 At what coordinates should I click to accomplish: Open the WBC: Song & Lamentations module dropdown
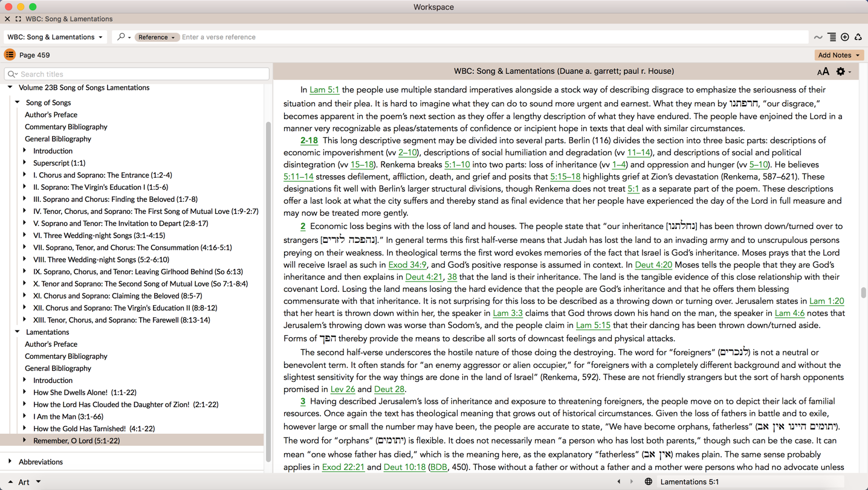tap(55, 37)
